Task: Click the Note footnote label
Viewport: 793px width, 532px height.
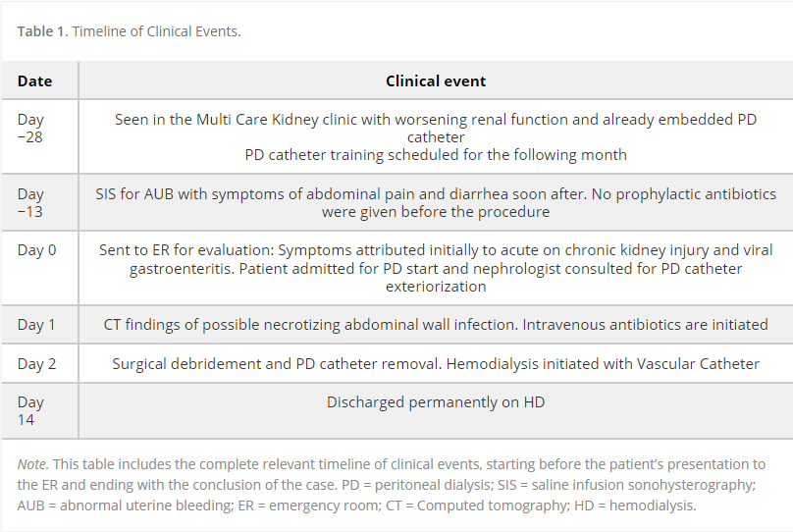Action: coord(32,464)
